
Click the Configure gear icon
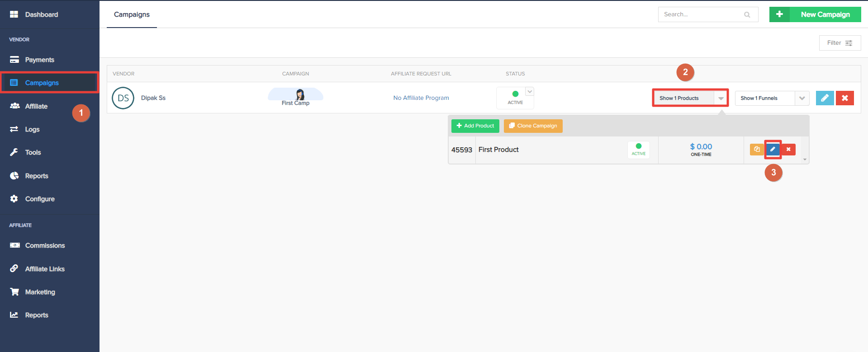(x=14, y=199)
